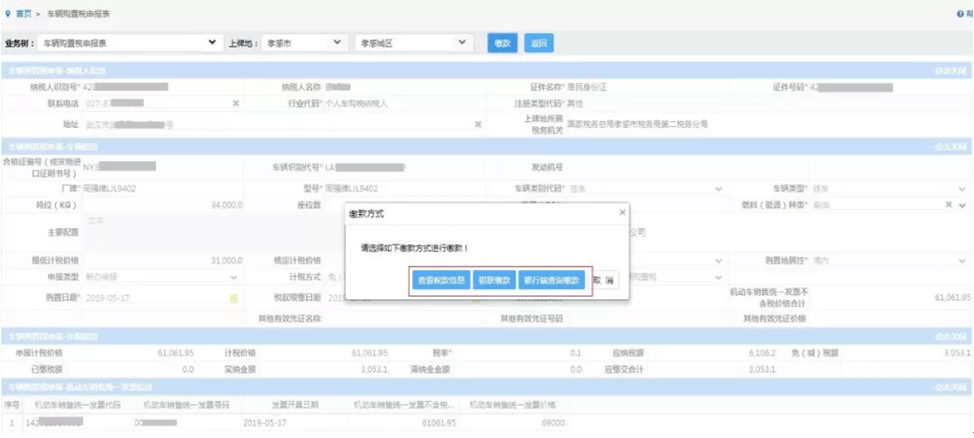Expand the 上牌地 孝感市 city dropdown
The image size is (974, 438).
point(305,43)
